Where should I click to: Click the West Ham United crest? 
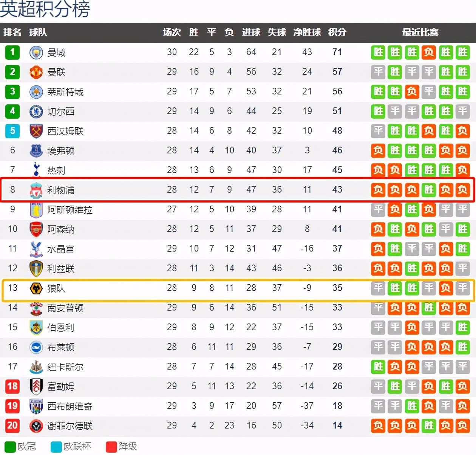[x=36, y=131]
